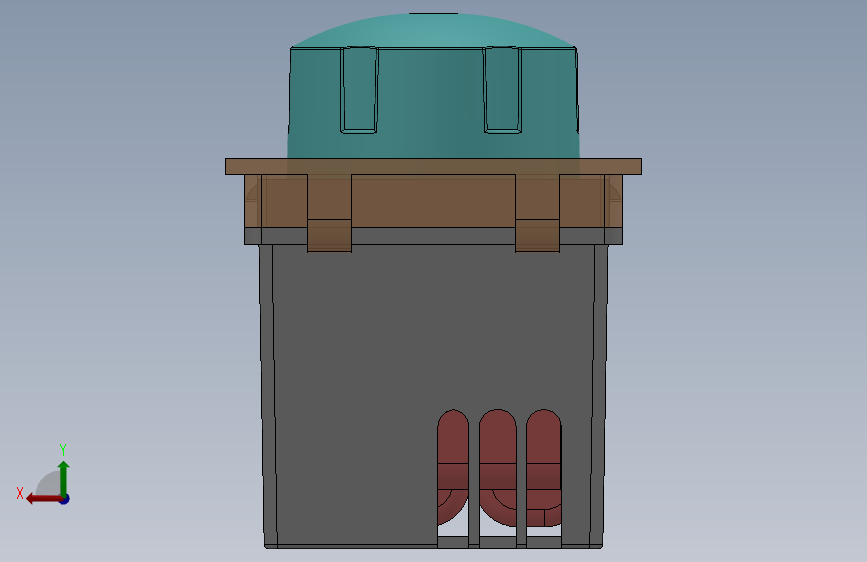867x562 pixels.
Task: Select the leftmost red terminal pin
Action: coord(452,467)
